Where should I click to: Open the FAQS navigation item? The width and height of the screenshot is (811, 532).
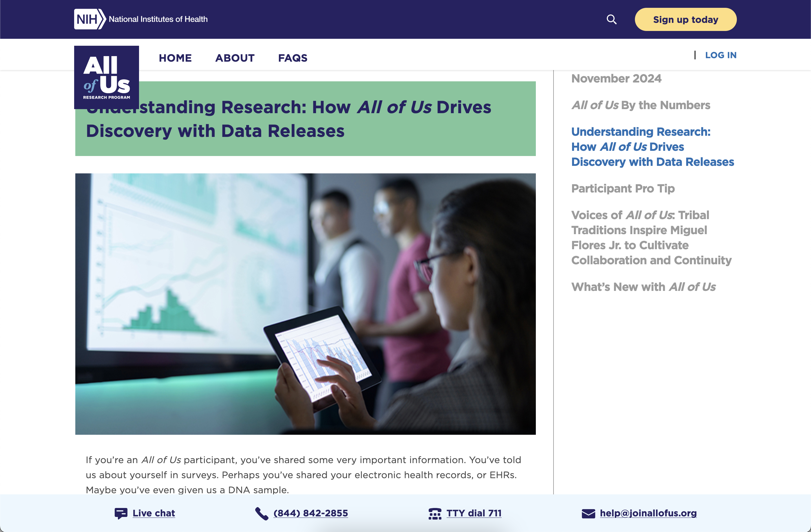(292, 58)
